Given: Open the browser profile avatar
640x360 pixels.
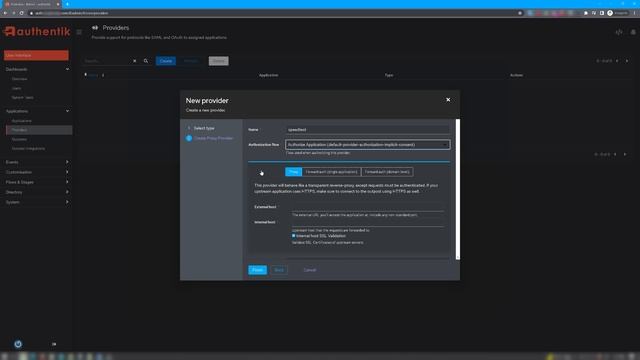Looking at the screenshot, I should coord(610,13).
